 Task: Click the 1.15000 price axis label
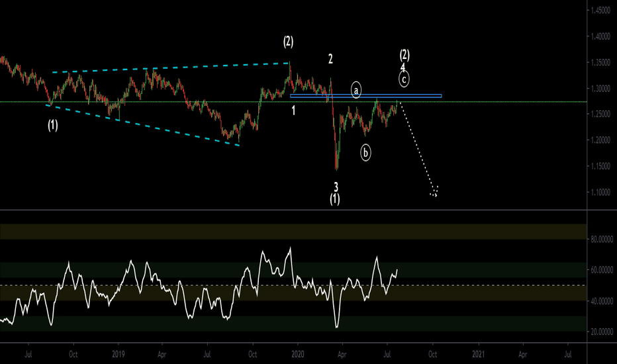click(x=602, y=167)
